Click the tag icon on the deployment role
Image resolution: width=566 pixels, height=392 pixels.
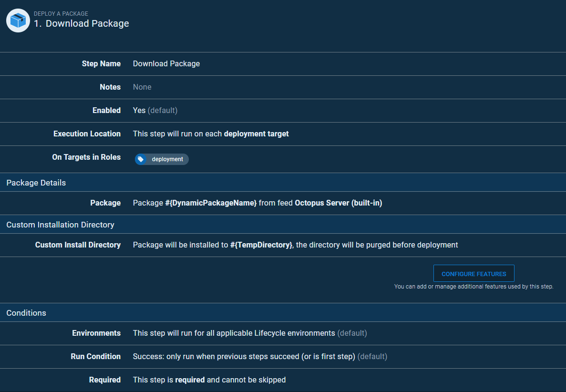click(141, 159)
